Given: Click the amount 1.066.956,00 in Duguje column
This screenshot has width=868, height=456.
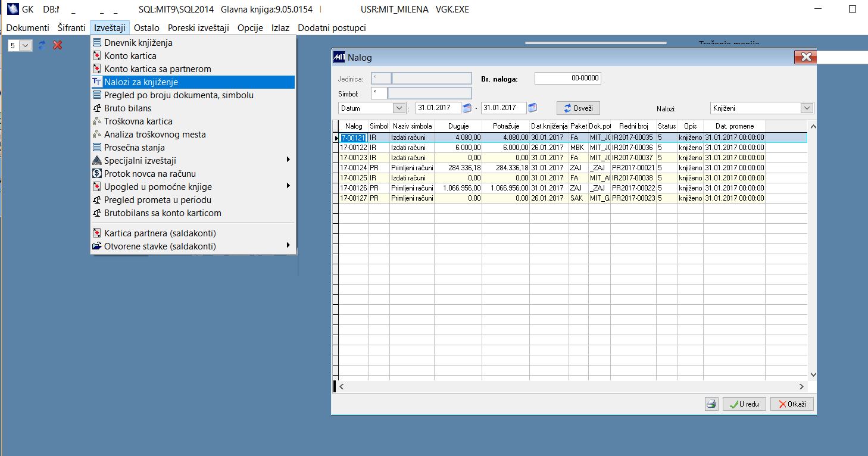Looking at the screenshot, I should point(458,188).
